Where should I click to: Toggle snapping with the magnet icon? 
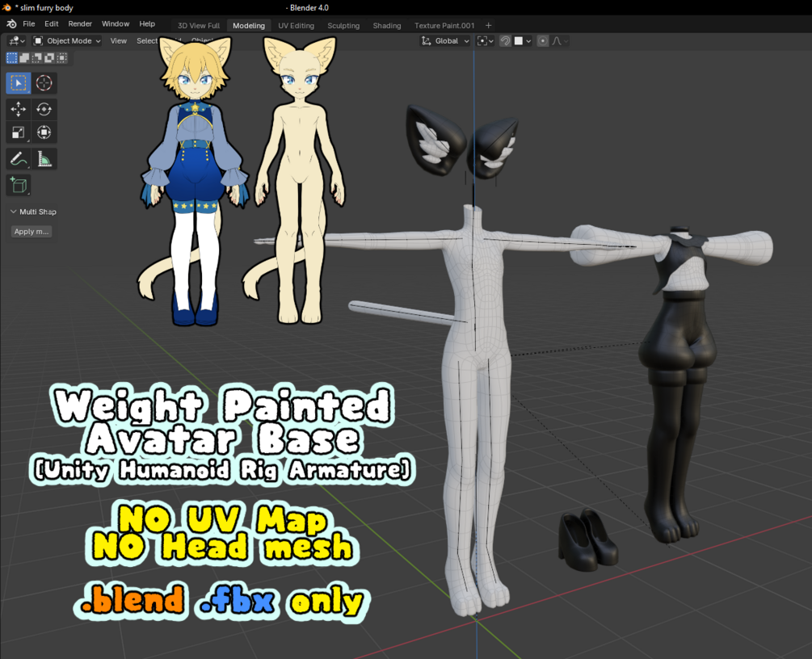pyautogui.click(x=506, y=41)
